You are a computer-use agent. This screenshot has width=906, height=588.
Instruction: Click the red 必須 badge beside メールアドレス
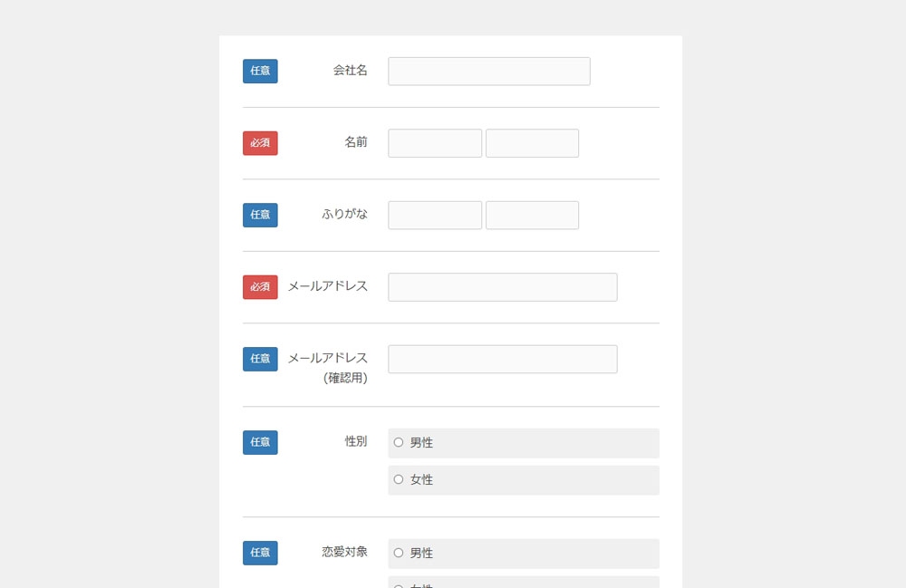(260, 287)
